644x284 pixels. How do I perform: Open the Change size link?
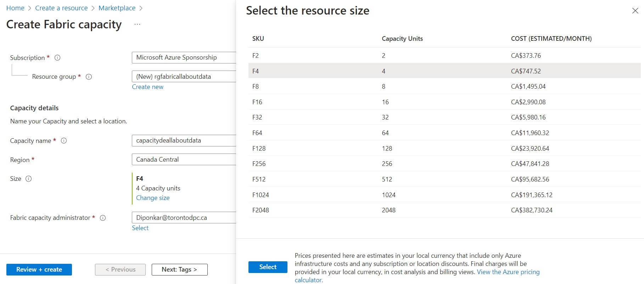pos(153,198)
